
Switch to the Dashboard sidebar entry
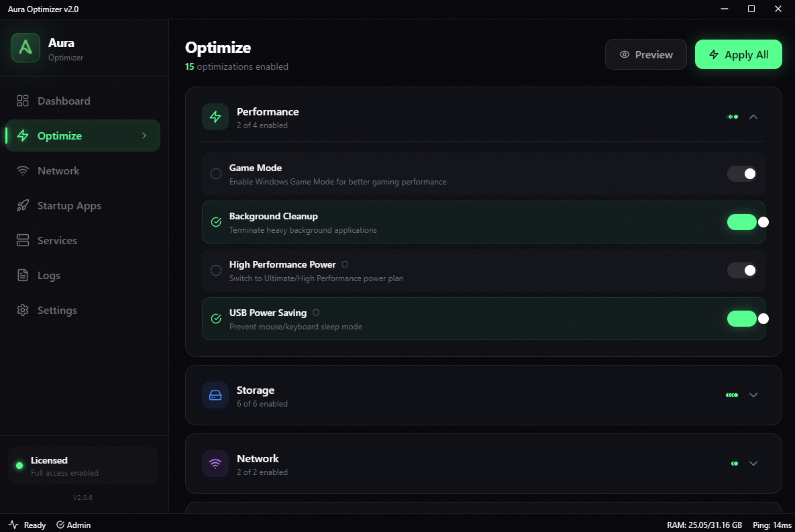63,101
